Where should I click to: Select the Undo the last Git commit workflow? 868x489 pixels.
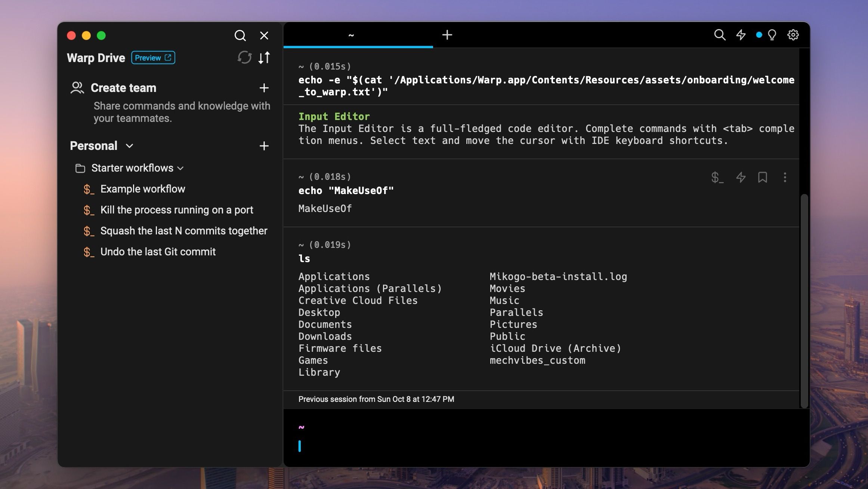pyautogui.click(x=158, y=251)
